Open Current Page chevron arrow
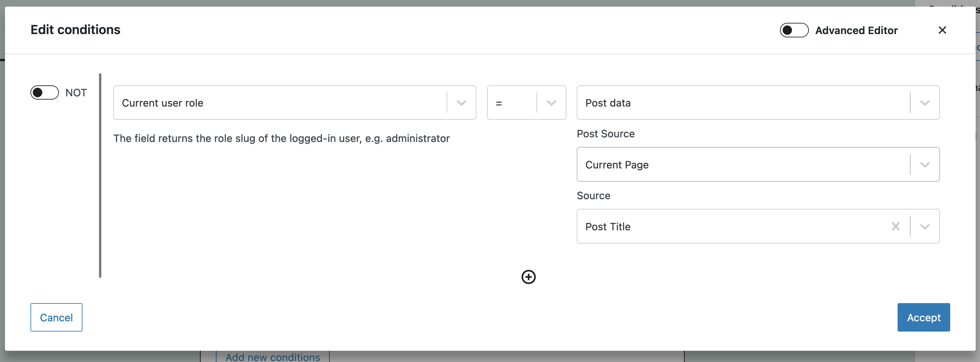Screen dimensions: 980x362 [925, 165]
